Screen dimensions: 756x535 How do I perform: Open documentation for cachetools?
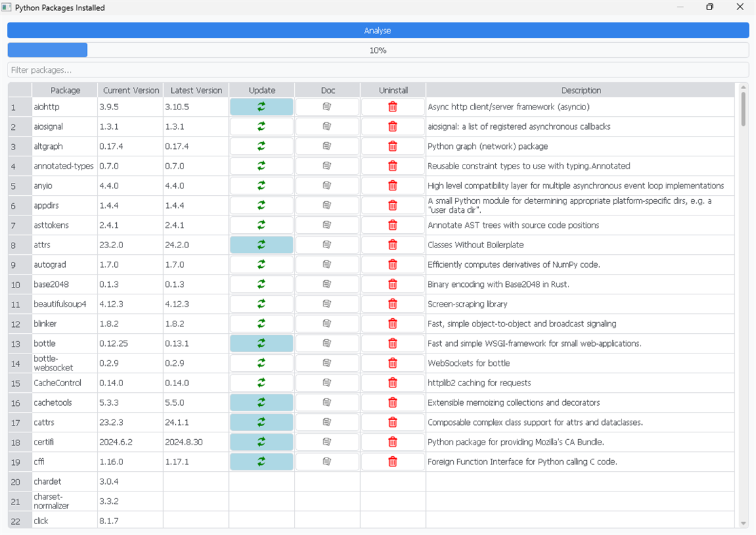327,402
